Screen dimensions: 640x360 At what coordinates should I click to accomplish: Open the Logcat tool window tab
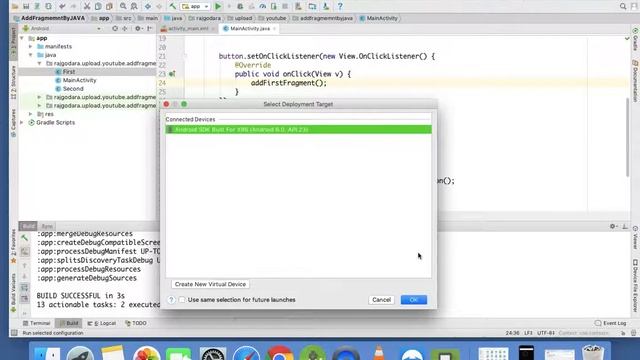click(x=102, y=323)
